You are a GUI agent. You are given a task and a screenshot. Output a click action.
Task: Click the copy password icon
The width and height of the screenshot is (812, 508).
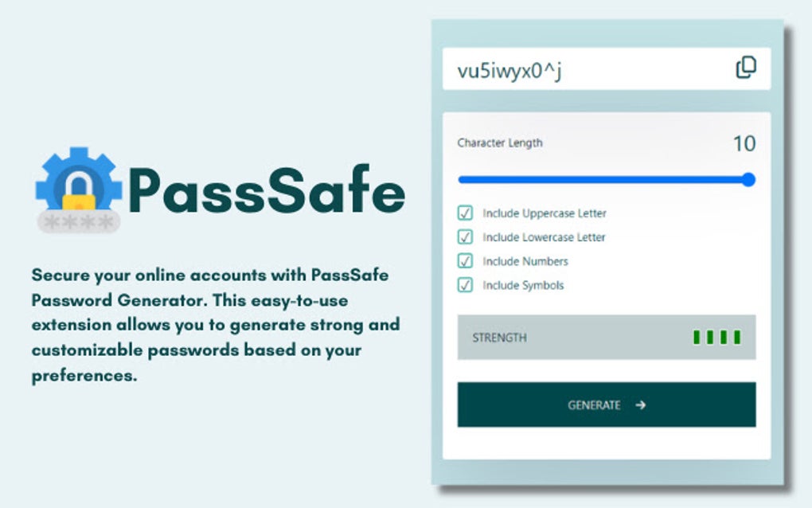coord(746,68)
